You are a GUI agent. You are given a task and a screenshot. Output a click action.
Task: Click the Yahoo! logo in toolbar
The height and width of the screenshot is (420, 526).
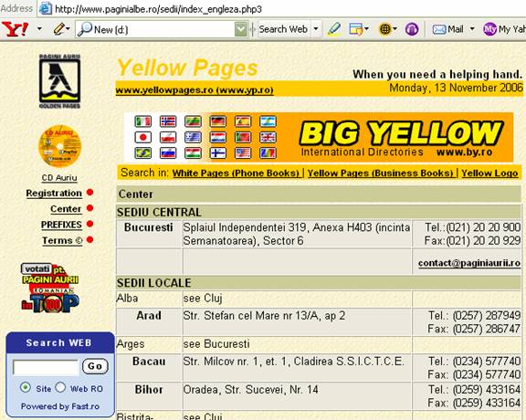point(16,29)
